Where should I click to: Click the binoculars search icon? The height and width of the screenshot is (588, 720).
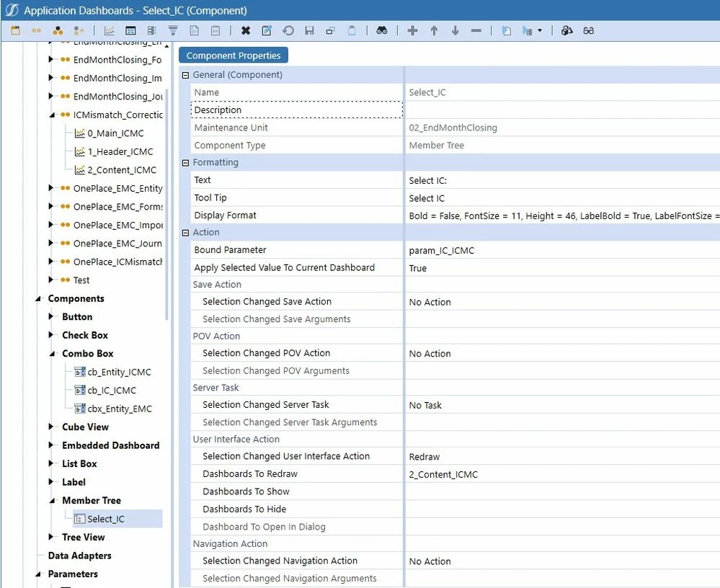point(381,31)
